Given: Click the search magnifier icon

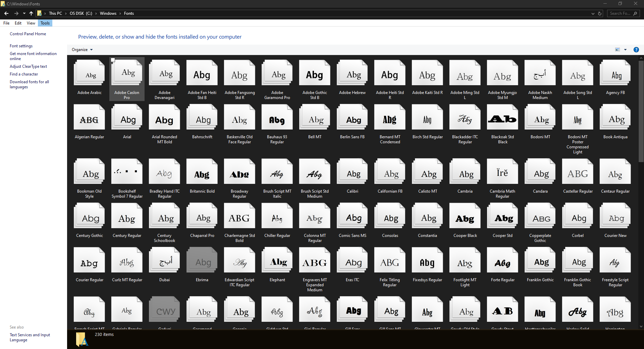Looking at the screenshot, I should 635,13.
